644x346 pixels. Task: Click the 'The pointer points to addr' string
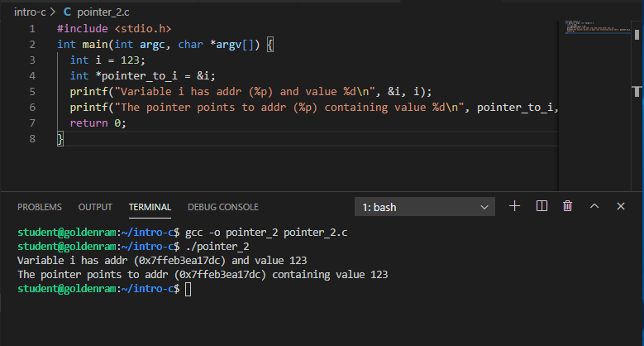[x=289, y=108]
